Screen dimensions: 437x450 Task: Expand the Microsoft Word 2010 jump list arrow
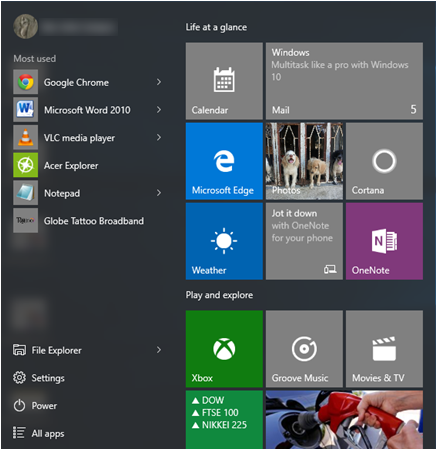tap(159, 110)
